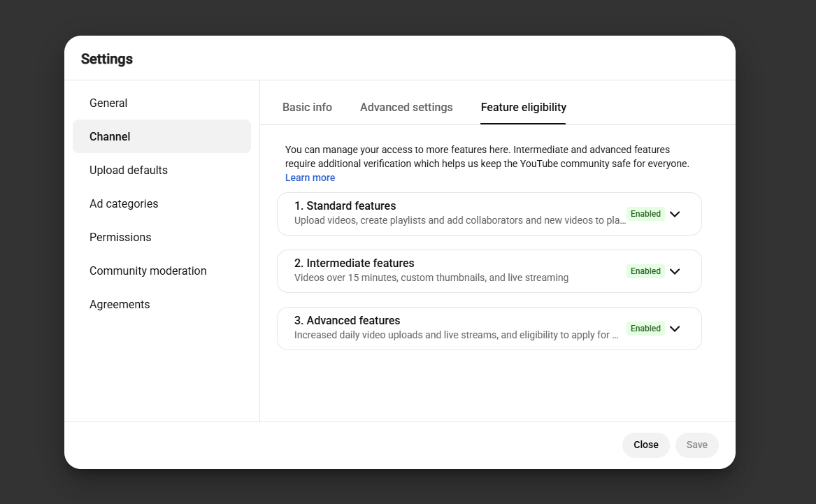Select the Feature eligibility tab
Viewport: 816px width, 504px height.
tap(523, 107)
